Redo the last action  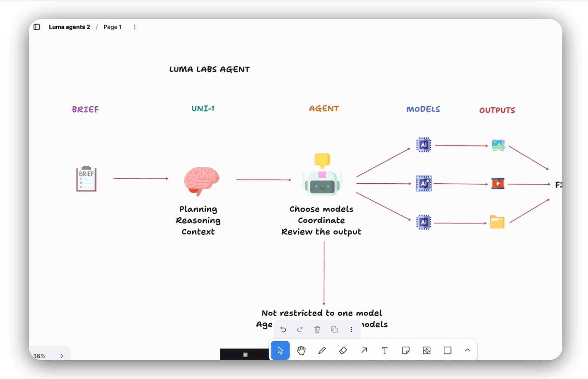pos(300,330)
